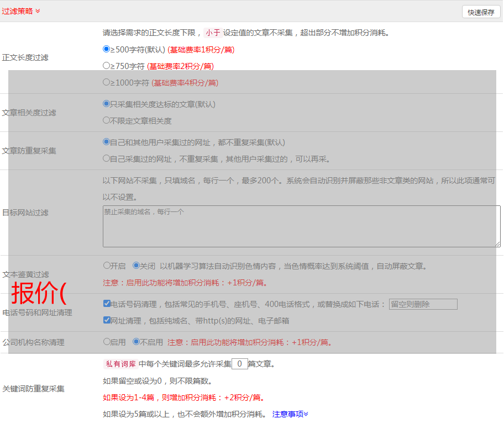The height and width of the screenshot is (424, 504).
Task: Enable 文本鉴黄过滤 with 开启 radio
Action: click(x=107, y=266)
